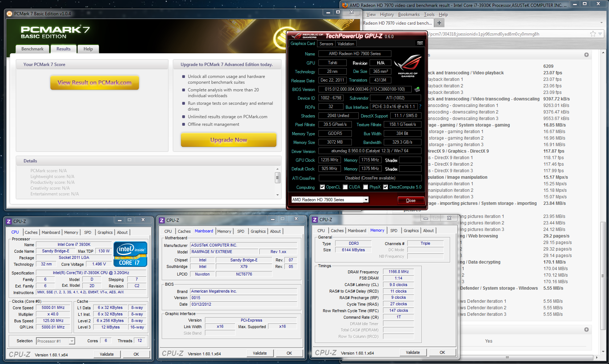Click the 6209 score on results page
This screenshot has width=609, height=364.
pyautogui.click(x=548, y=66)
